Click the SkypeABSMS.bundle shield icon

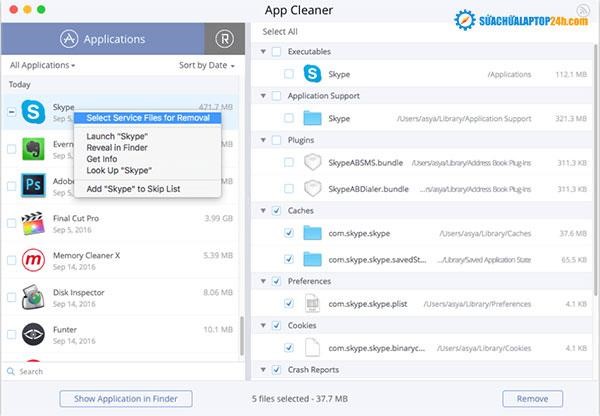[x=313, y=162]
